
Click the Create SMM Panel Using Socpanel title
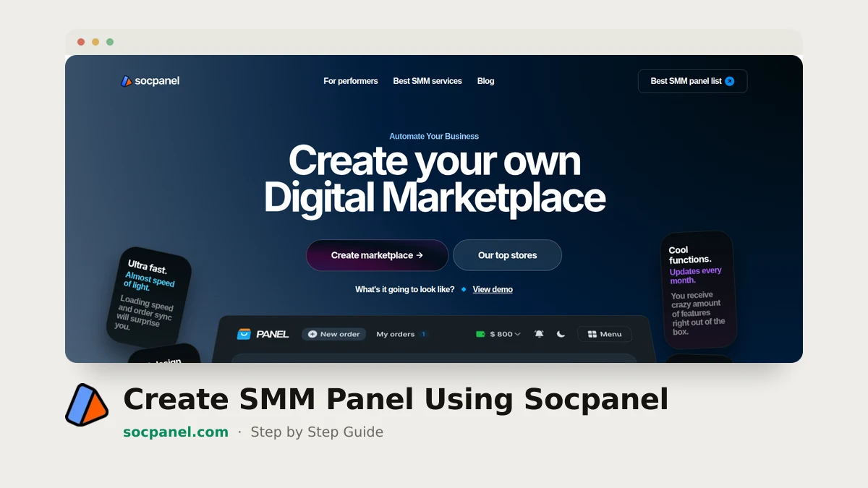(x=396, y=399)
